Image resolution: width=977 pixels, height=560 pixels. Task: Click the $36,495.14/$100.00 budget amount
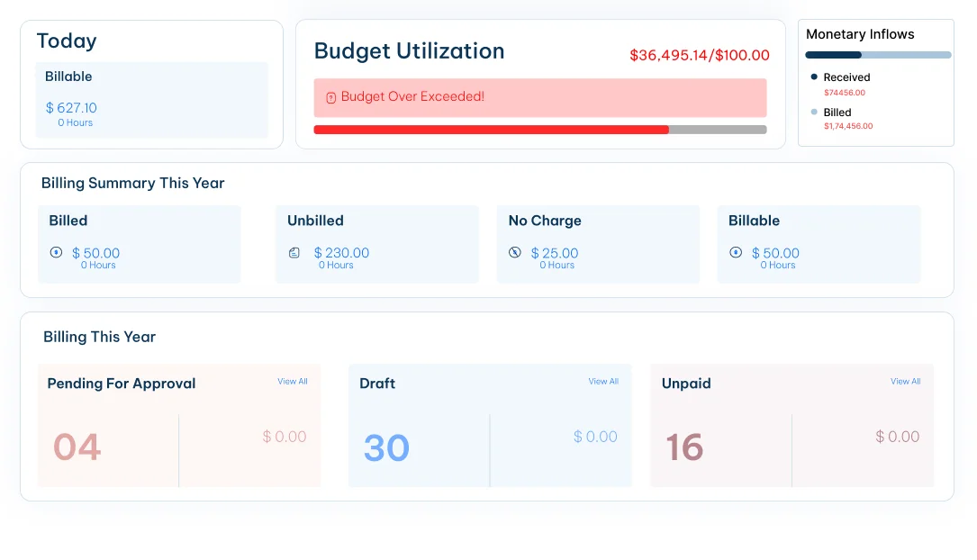click(699, 55)
